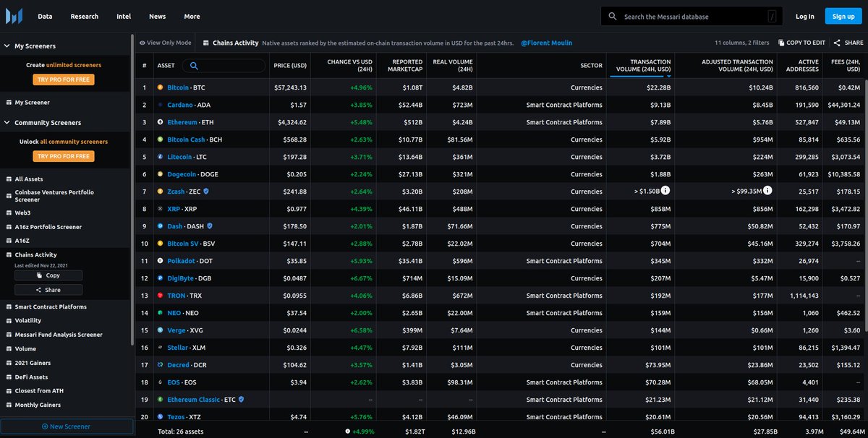Image resolution: width=868 pixels, height=438 pixels.
Task: Select the 2021 Gainers screener
Action: (33, 363)
